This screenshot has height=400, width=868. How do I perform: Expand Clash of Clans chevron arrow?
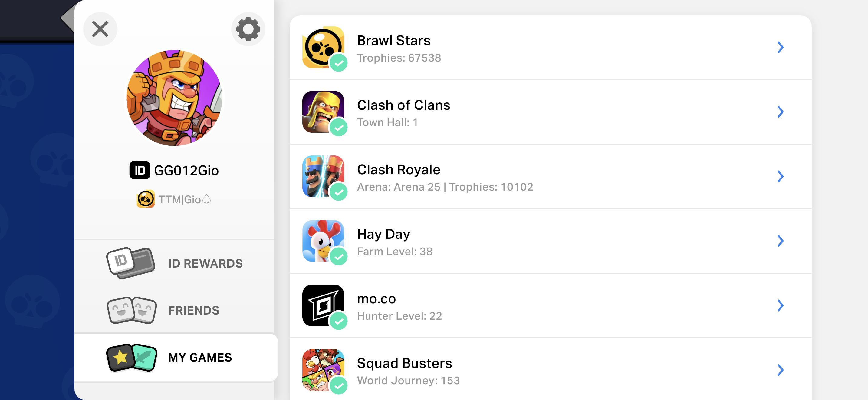pyautogui.click(x=781, y=112)
